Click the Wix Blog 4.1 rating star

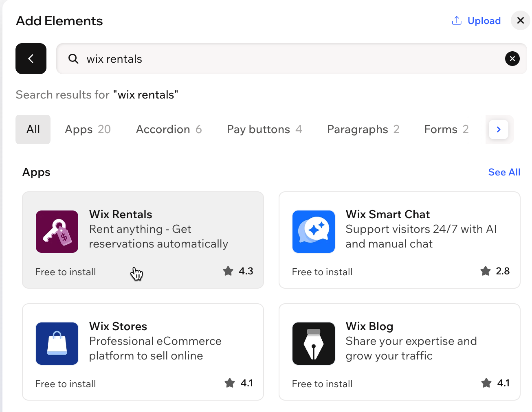tap(486, 383)
